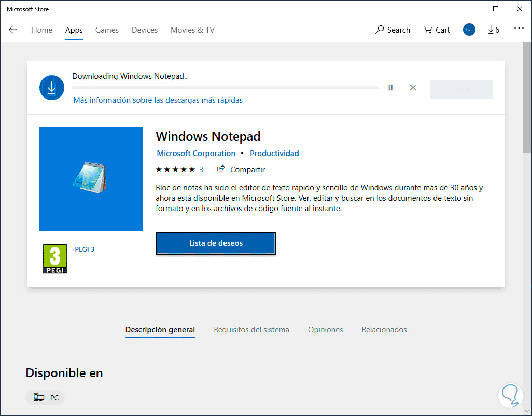Open the Productividad category link
The width and height of the screenshot is (532, 416).
click(274, 154)
